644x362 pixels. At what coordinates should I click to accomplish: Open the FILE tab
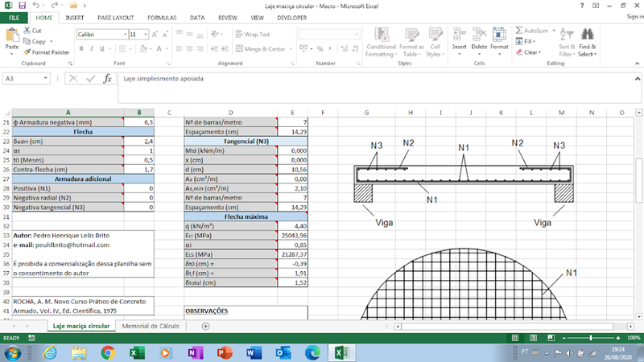[14, 18]
